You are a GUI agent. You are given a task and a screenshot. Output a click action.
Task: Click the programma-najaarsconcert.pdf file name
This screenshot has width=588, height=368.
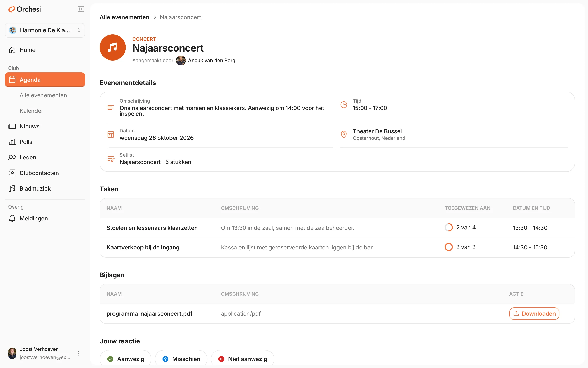pos(149,314)
